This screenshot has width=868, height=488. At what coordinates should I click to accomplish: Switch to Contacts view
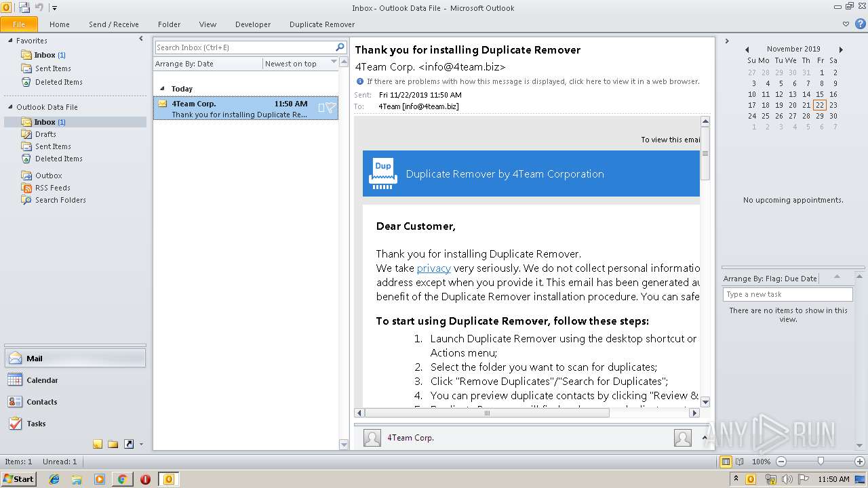[x=75, y=402]
